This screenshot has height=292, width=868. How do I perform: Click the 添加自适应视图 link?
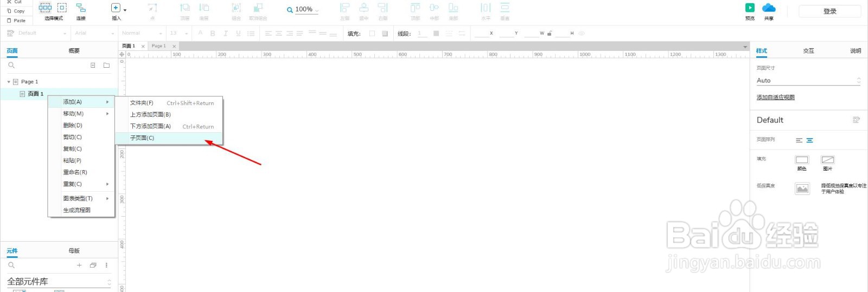click(x=775, y=98)
